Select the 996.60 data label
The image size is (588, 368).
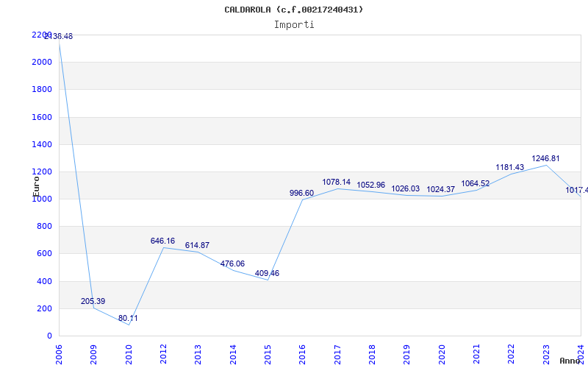pos(301,193)
